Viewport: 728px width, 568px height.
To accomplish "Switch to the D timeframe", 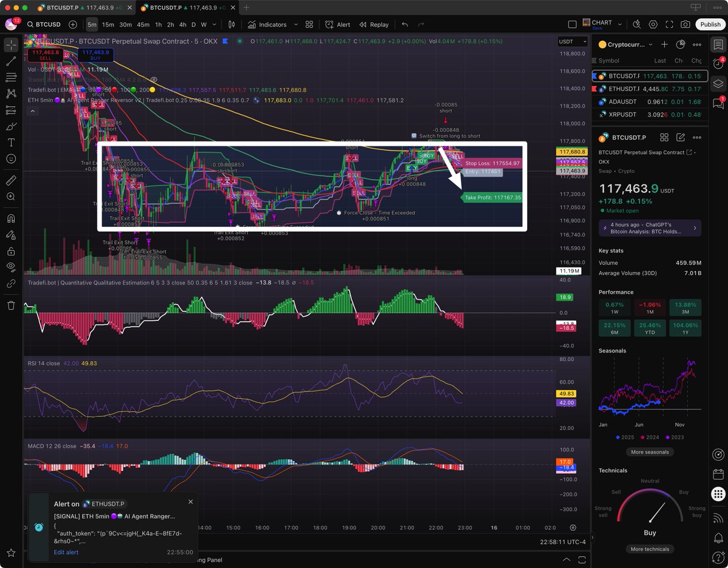I will 194,24.
